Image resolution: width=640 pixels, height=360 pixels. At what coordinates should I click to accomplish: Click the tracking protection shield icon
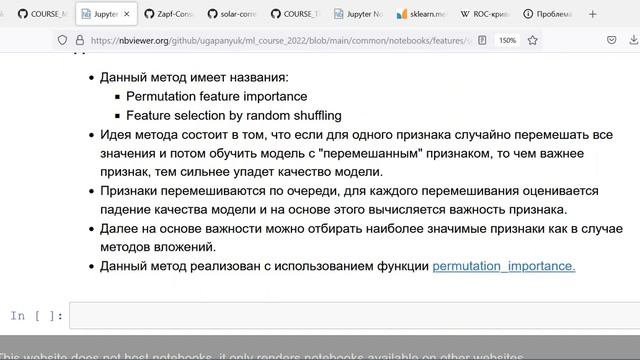pos(62,40)
